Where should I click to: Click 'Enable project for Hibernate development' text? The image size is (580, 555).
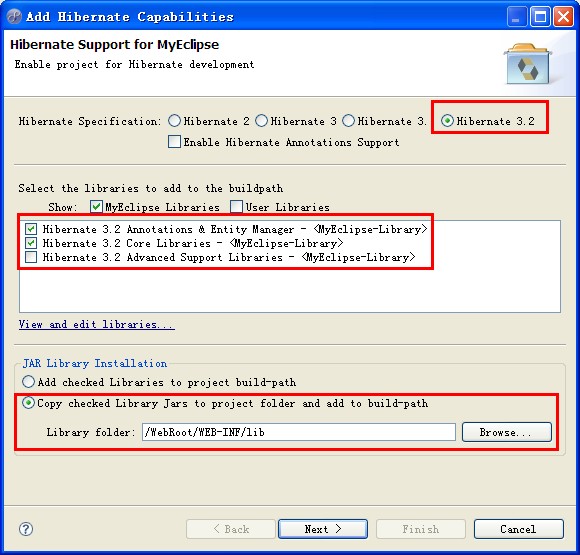point(134,64)
